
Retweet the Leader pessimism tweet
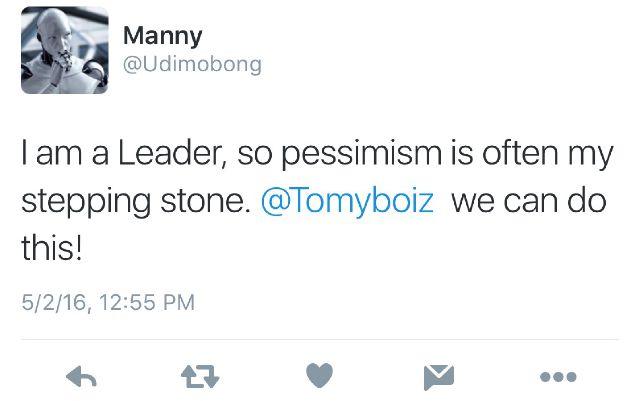[x=199, y=375]
